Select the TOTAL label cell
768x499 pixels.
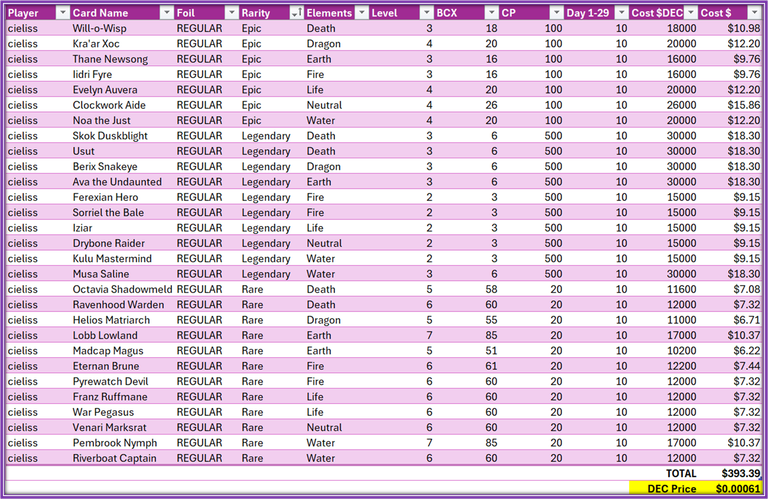pos(664,474)
